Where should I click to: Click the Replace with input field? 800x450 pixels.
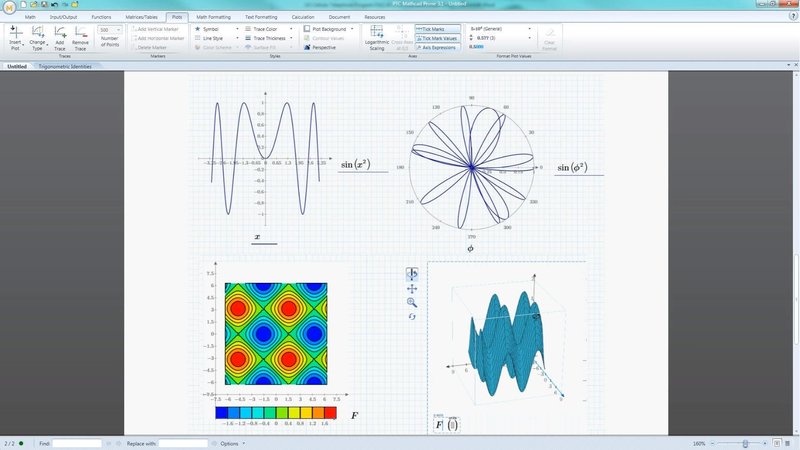click(183, 443)
